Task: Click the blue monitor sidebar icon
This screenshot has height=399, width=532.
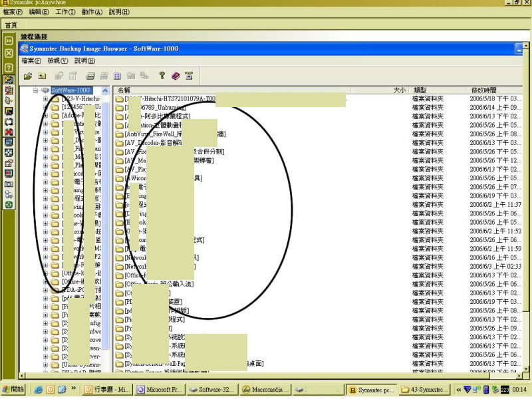Action: click(x=9, y=142)
